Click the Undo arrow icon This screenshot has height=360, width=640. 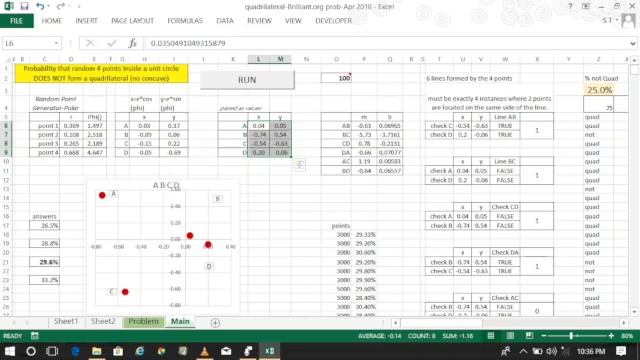40,6
